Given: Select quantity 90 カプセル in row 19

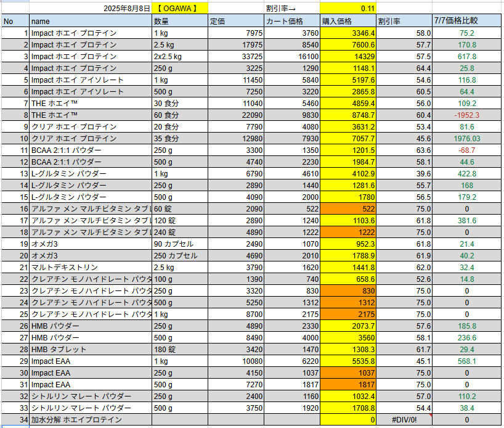Looking at the screenshot, I should click(x=180, y=244).
